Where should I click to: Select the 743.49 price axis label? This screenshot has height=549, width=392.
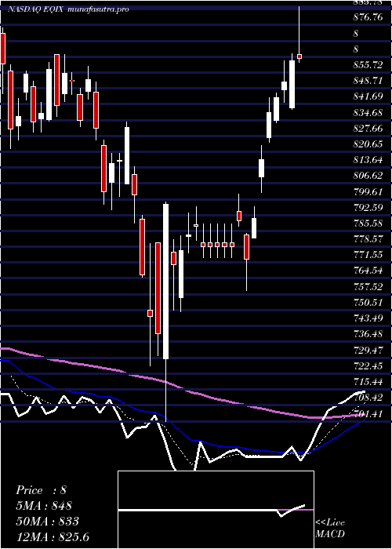pos(368,318)
